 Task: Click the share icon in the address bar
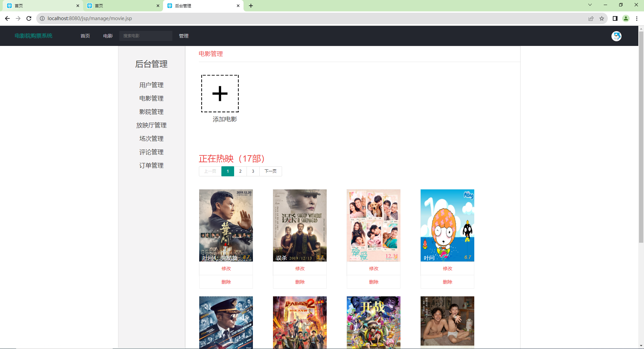[591, 18]
